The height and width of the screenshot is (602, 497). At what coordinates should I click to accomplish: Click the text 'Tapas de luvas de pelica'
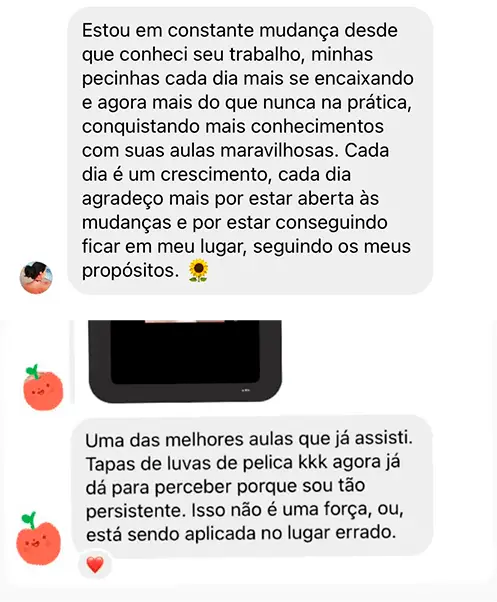(189, 463)
